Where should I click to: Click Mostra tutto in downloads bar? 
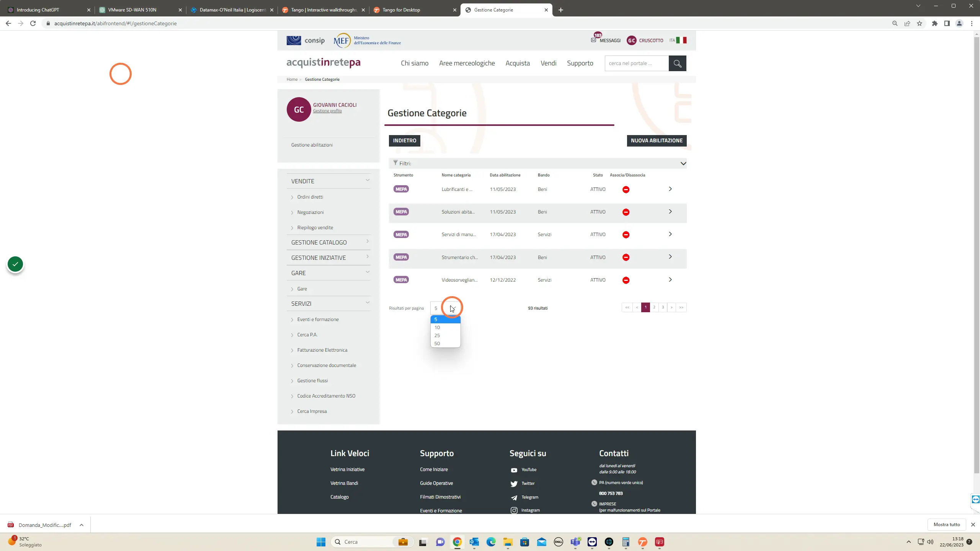tap(946, 525)
